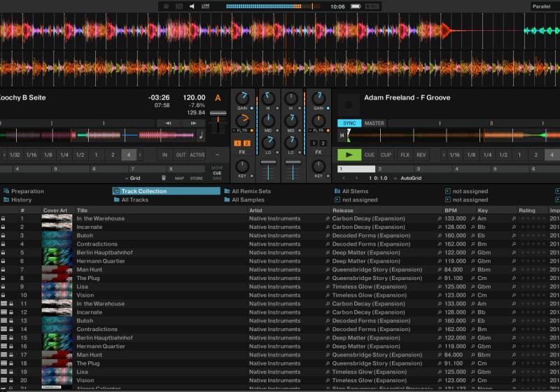Click the REV button on deck B

pos(421,155)
